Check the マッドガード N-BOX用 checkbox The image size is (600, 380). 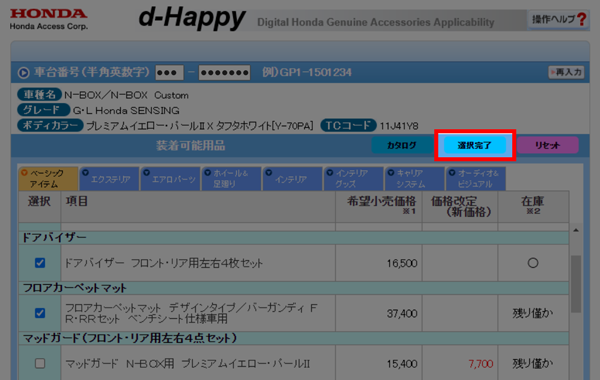click(x=40, y=363)
